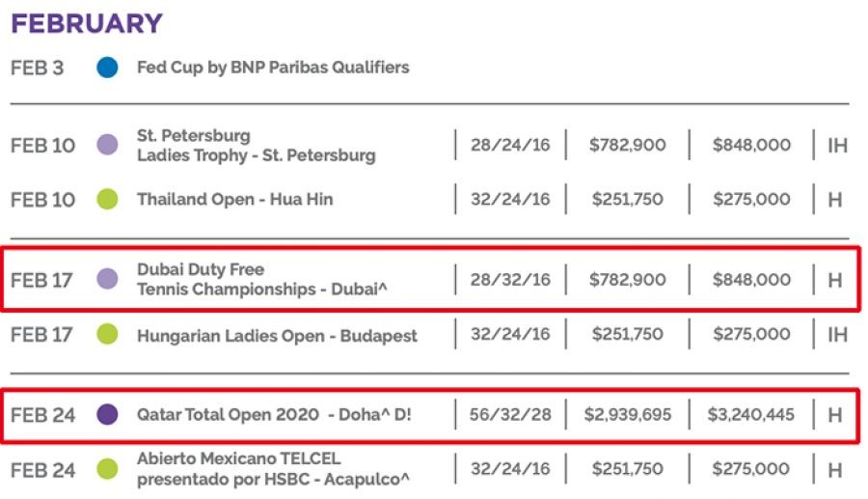Click the $2,939,695 amount in Qatar row

coord(628,415)
